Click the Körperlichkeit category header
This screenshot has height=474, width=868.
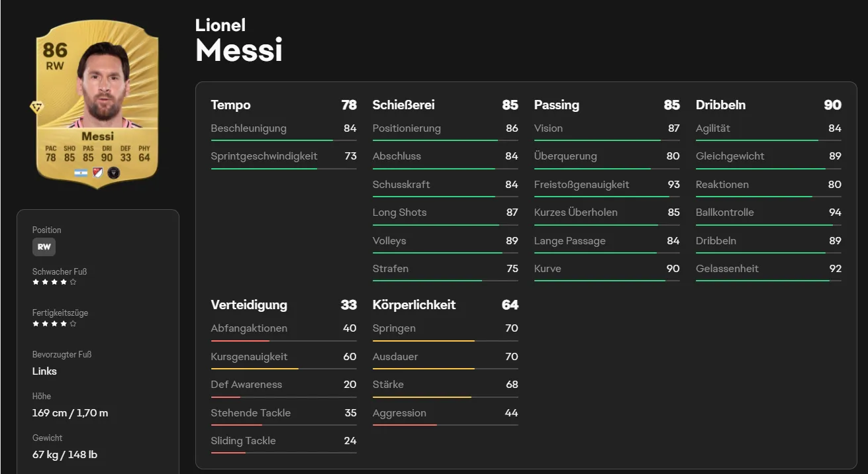pyautogui.click(x=445, y=305)
